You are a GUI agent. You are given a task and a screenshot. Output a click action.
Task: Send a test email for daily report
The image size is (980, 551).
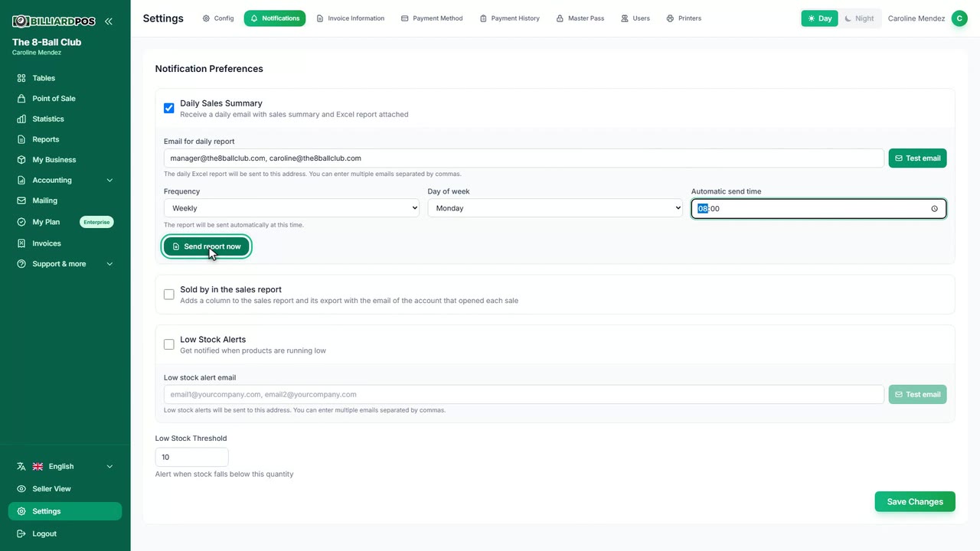click(917, 158)
